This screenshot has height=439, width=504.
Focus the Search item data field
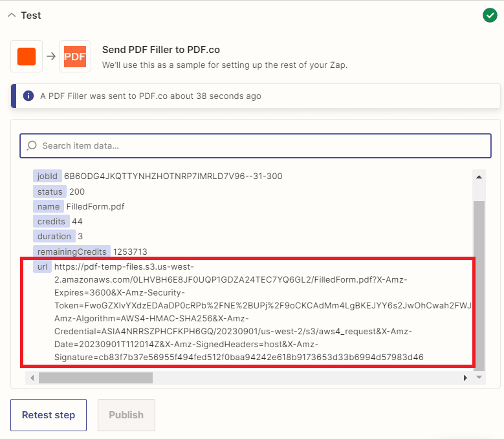coord(259,146)
